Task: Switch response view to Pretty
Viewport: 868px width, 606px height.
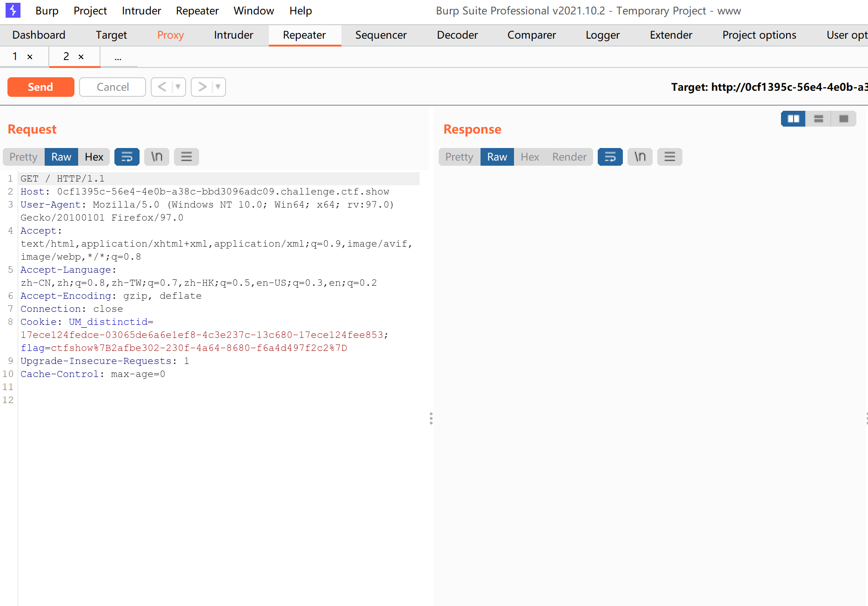Action: pos(459,157)
